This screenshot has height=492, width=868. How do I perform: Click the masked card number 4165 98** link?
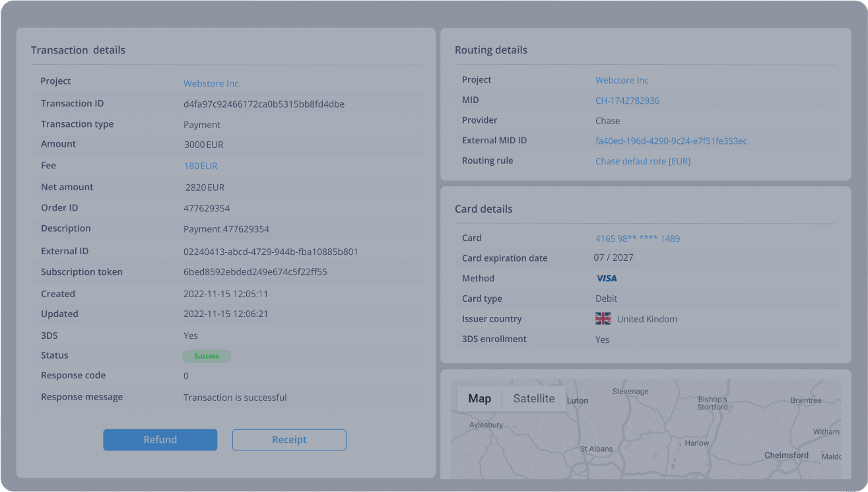(638, 238)
